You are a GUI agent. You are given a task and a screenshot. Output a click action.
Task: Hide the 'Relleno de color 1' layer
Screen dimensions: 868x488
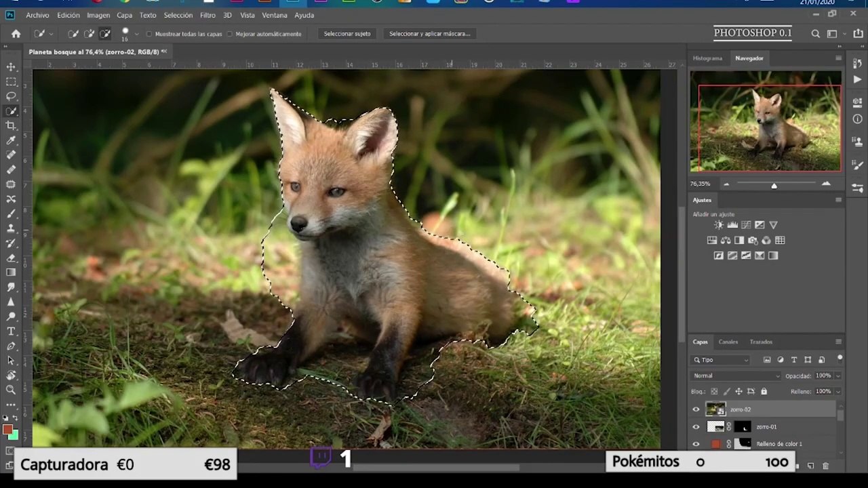696,444
